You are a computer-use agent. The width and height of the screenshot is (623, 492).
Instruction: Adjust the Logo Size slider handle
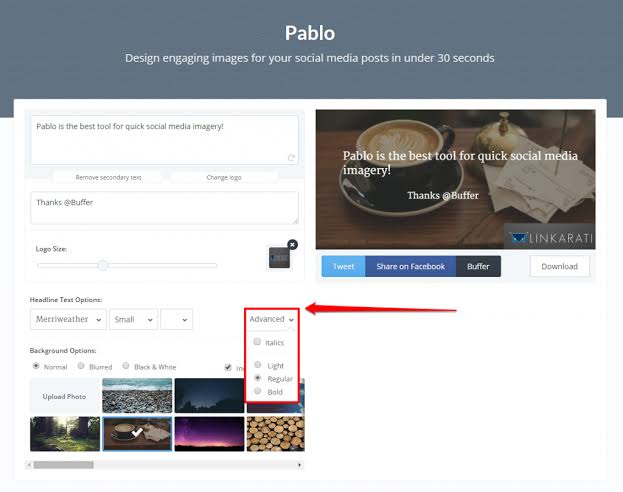103,265
